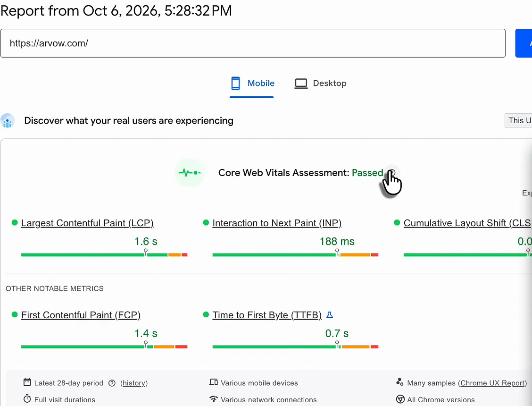Click the Various network connections text
532x406 pixels.
(269, 400)
